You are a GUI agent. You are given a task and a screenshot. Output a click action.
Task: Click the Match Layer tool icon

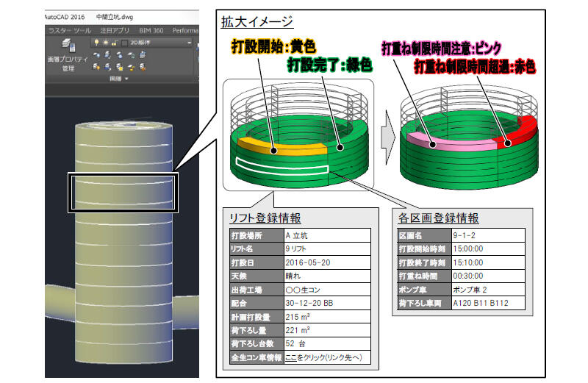pos(143,67)
